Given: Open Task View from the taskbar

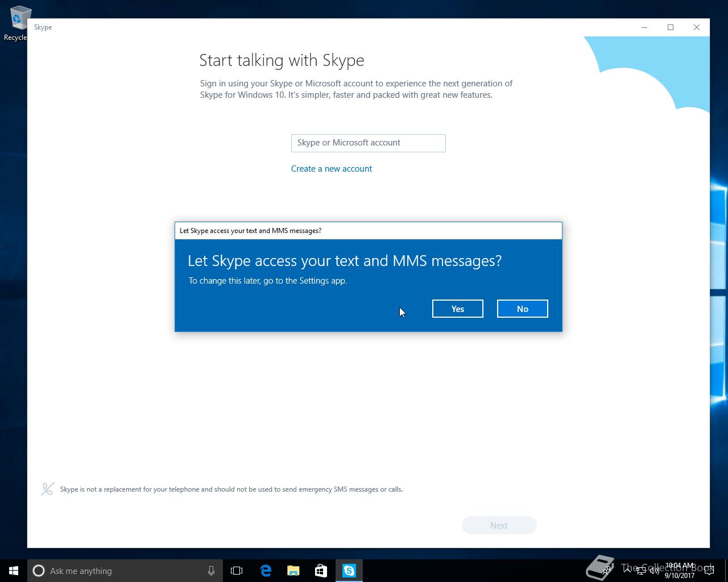Looking at the screenshot, I should (x=237, y=571).
